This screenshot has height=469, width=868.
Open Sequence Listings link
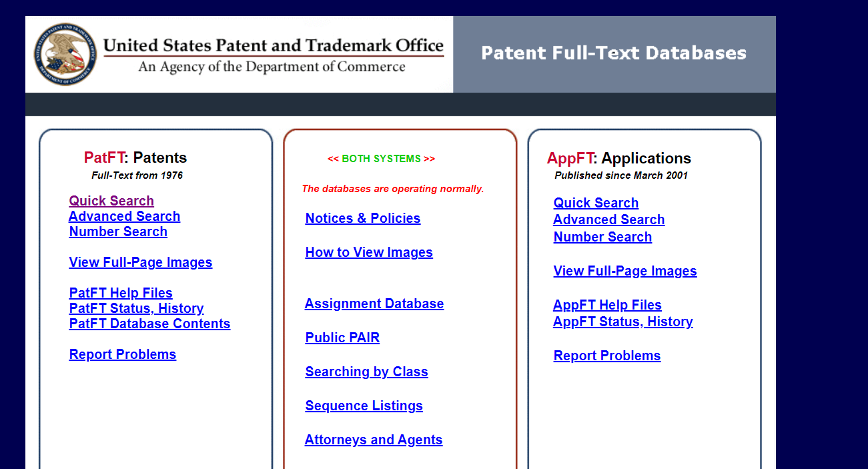point(364,406)
